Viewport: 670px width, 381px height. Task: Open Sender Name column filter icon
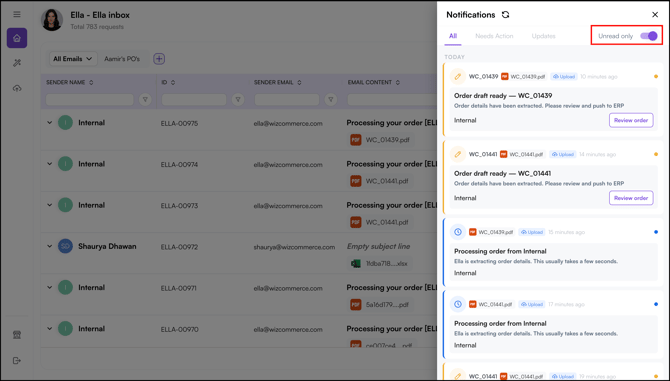pos(145,100)
